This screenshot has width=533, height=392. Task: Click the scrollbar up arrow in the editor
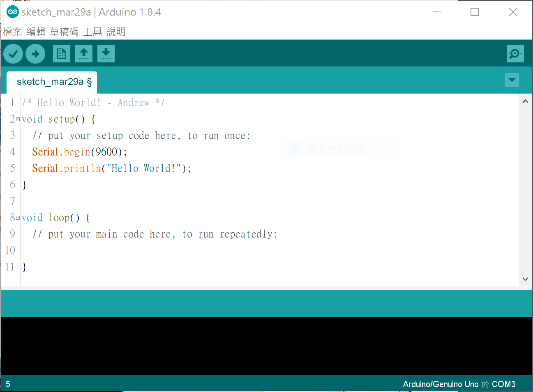coord(525,101)
